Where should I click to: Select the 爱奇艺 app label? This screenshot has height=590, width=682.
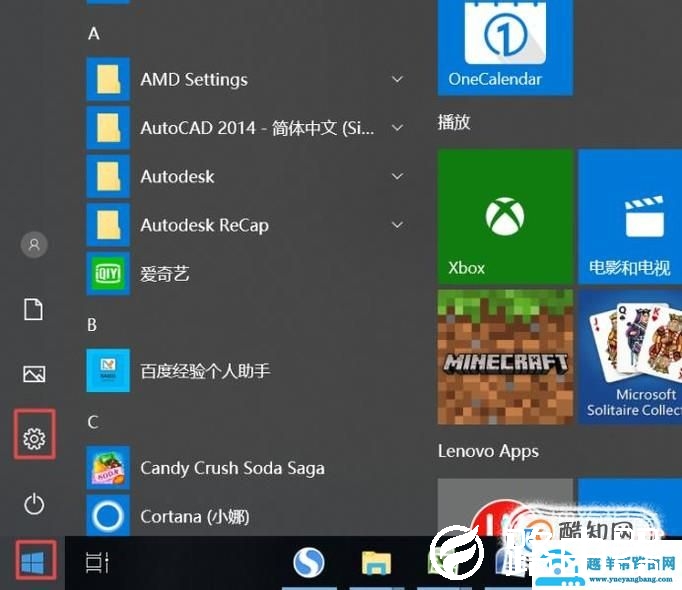click(x=164, y=274)
